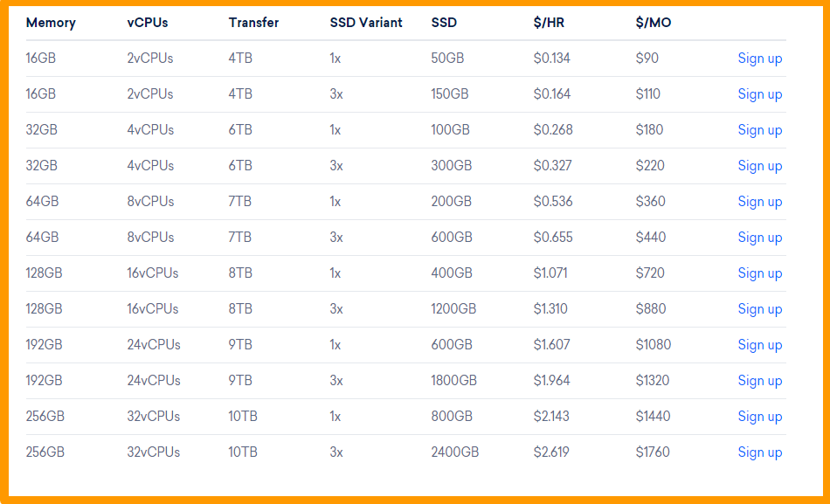830x504 pixels.
Task: Click the SSD Variant column header
Action: 366,23
